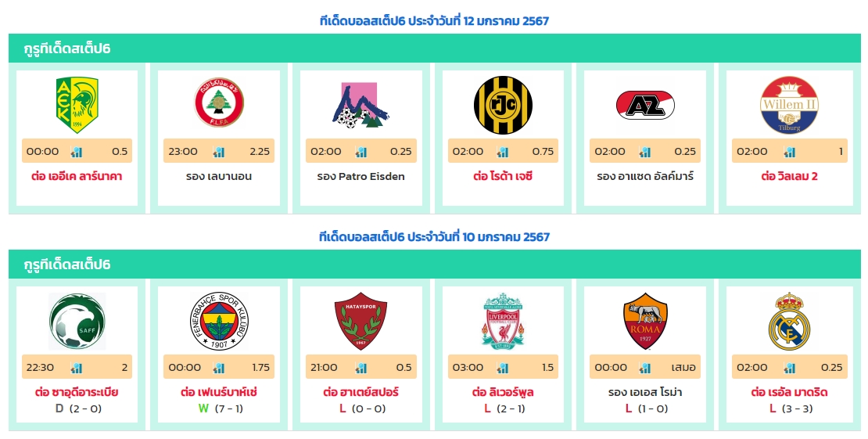Click the Lebanon FLFA crest
Viewport: 868px width, 439px height.
219,103
